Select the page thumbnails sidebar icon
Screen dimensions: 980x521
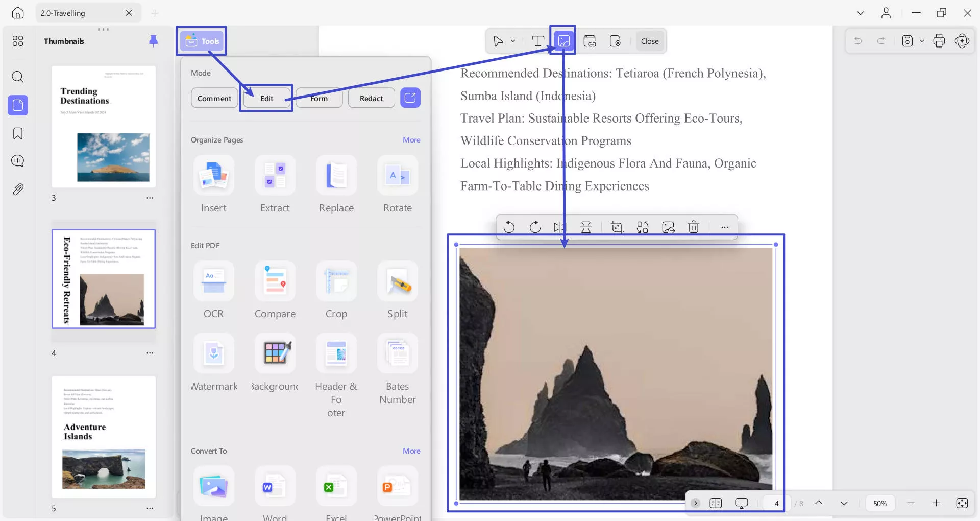point(18,105)
